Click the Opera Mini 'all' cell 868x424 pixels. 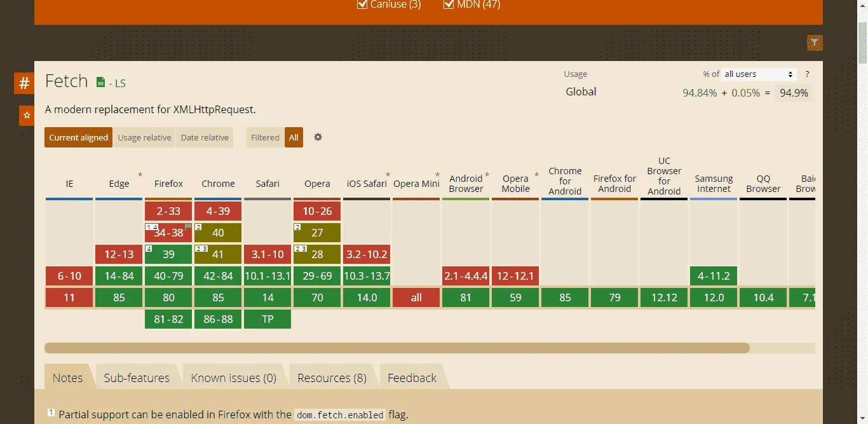pyautogui.click(x=416, y=297)
